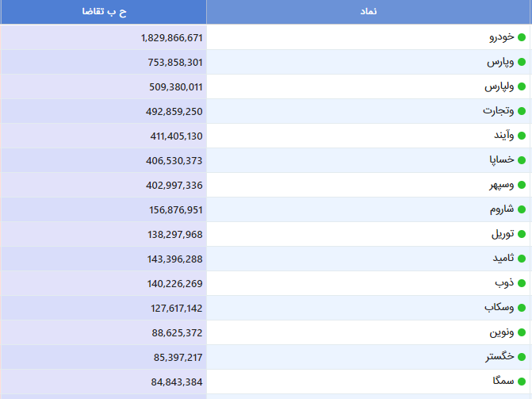Click the ونوین symbol name
The image size is (532, 399).
click(x=502, y=332)
